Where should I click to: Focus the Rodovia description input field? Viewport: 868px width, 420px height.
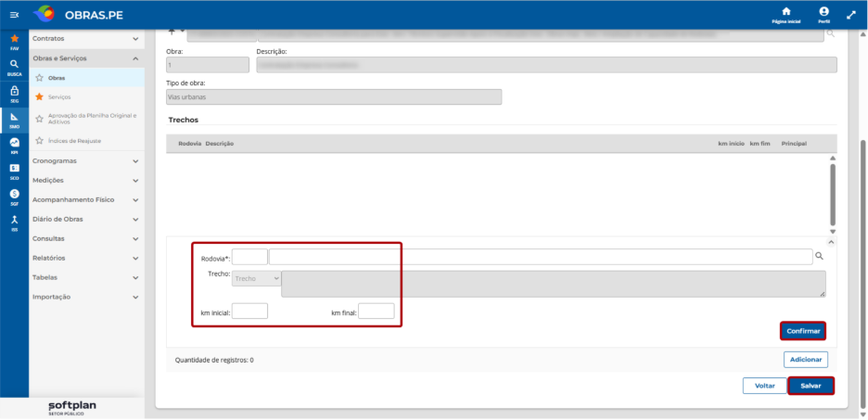541,257
